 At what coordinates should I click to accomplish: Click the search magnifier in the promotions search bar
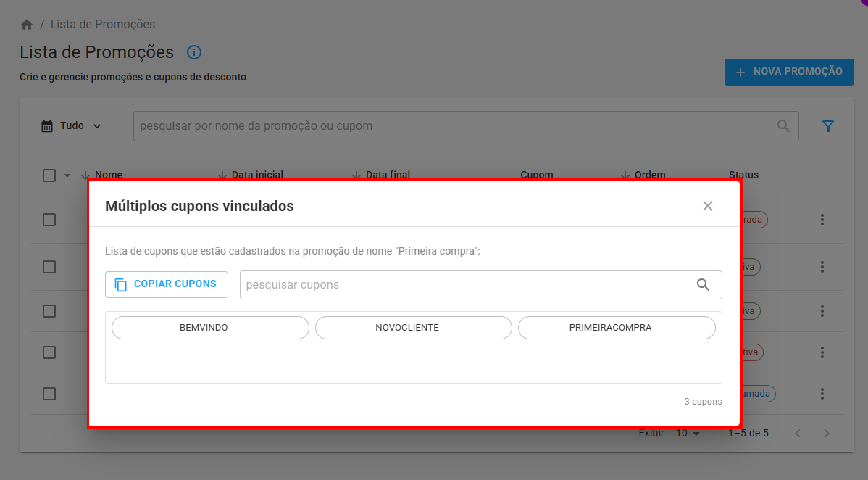(x=783, y=125)
